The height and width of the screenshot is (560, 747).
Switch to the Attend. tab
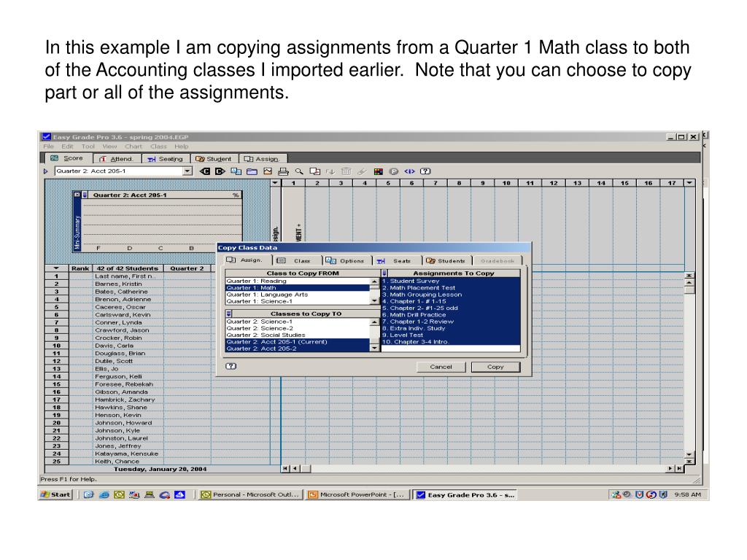117,159
